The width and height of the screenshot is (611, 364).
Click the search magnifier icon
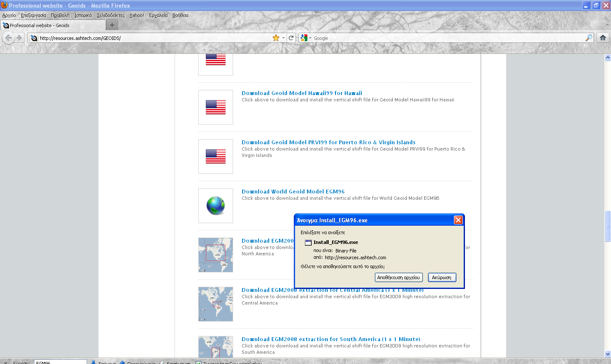pos(588,38)
